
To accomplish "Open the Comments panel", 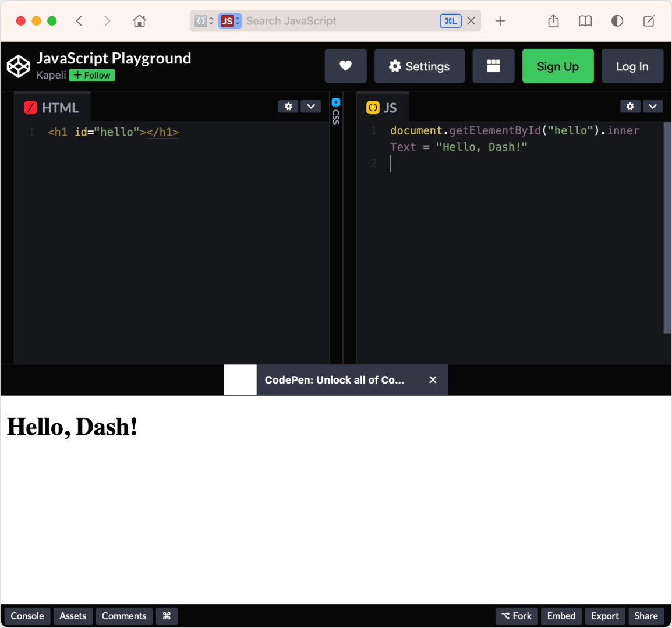I will [124, 616].
